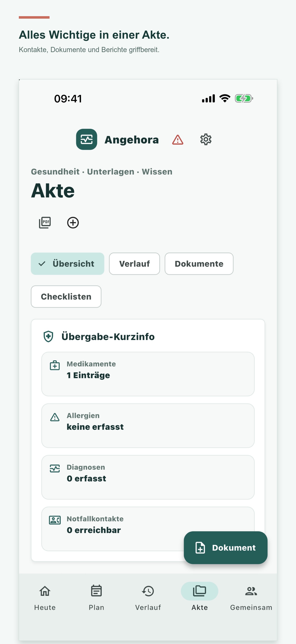Tap the plus circle add icon
This screenshot has width=296, height=644.
point(73,222)
